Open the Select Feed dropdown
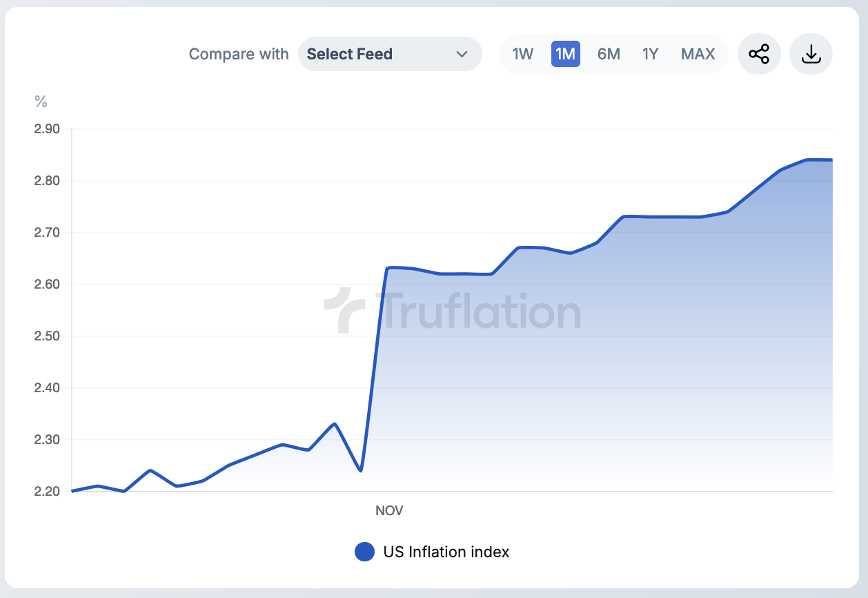868x598 pixels. tap(389, 54)
